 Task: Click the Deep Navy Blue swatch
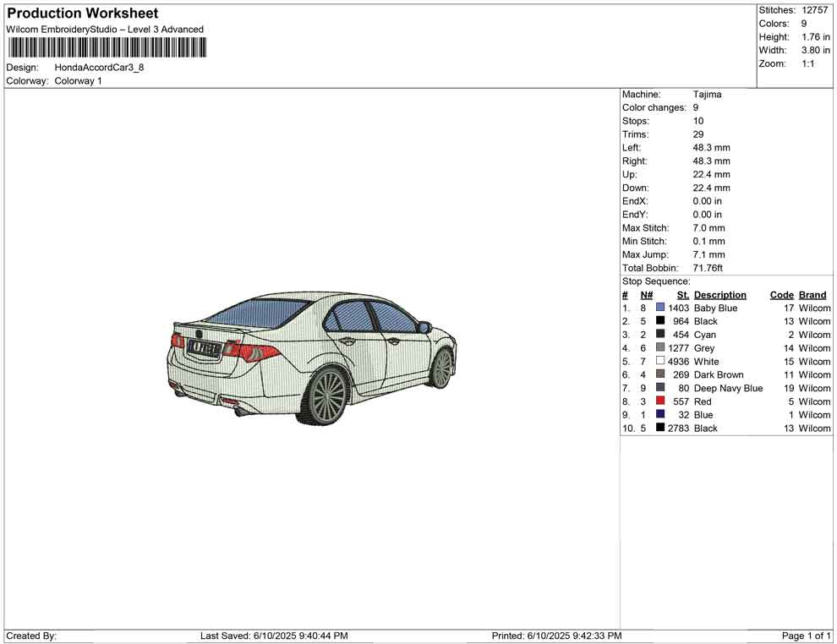pyautogui.click(x=660, y=388)
